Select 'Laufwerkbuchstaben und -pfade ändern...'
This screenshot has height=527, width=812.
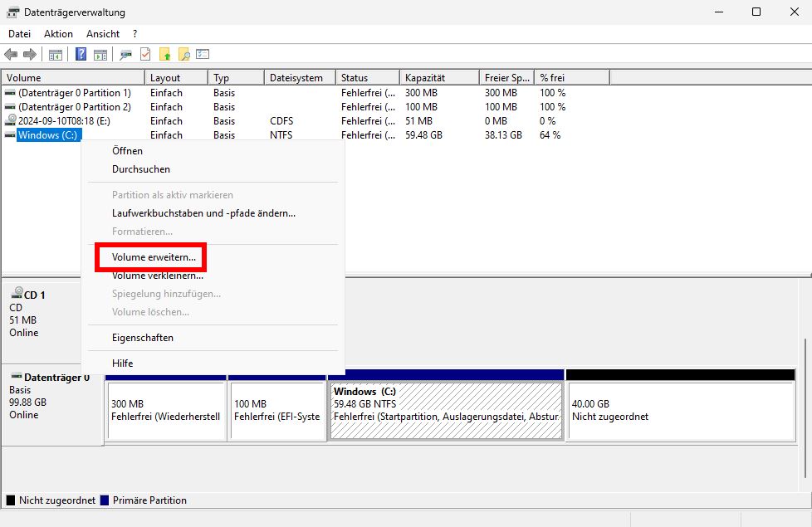pos(203,213)
